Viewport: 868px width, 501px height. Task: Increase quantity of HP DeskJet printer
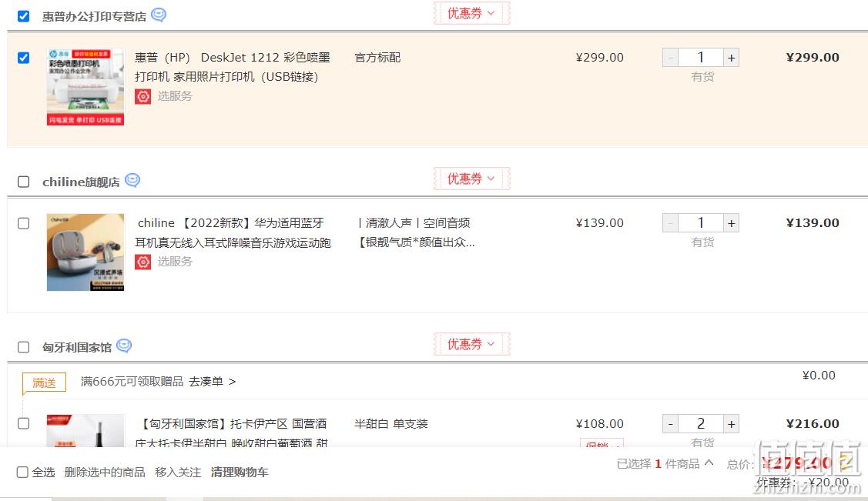click(731, 58)
